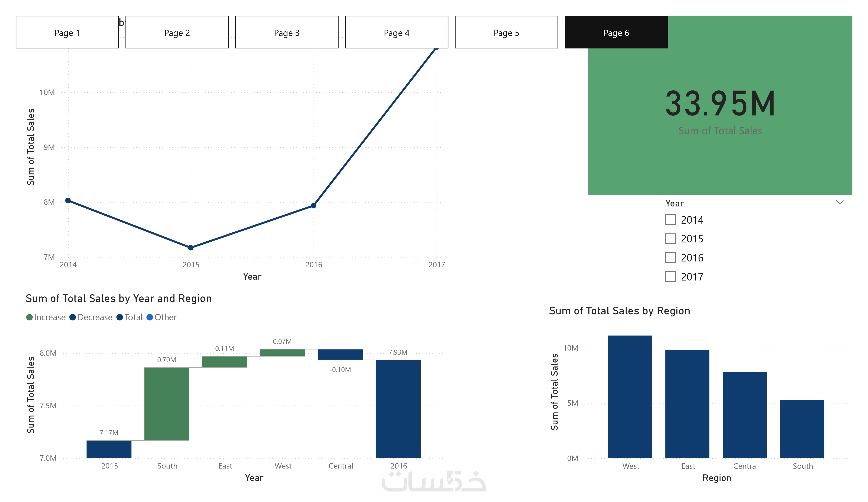Click the Other legend color dot

pyautogui.click(x=150, y=317)
